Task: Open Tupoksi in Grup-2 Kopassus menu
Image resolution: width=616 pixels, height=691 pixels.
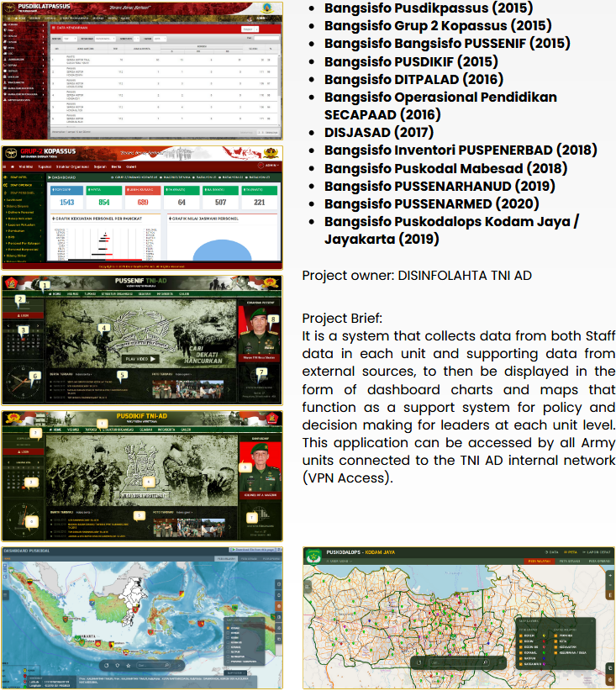Action: [x=45, y=166]
